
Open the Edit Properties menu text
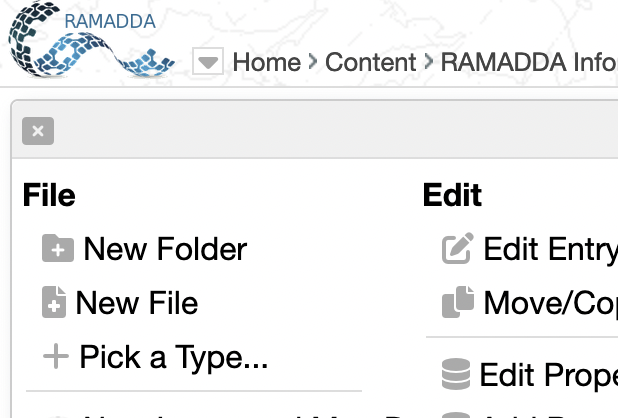(x=548, y=375)
